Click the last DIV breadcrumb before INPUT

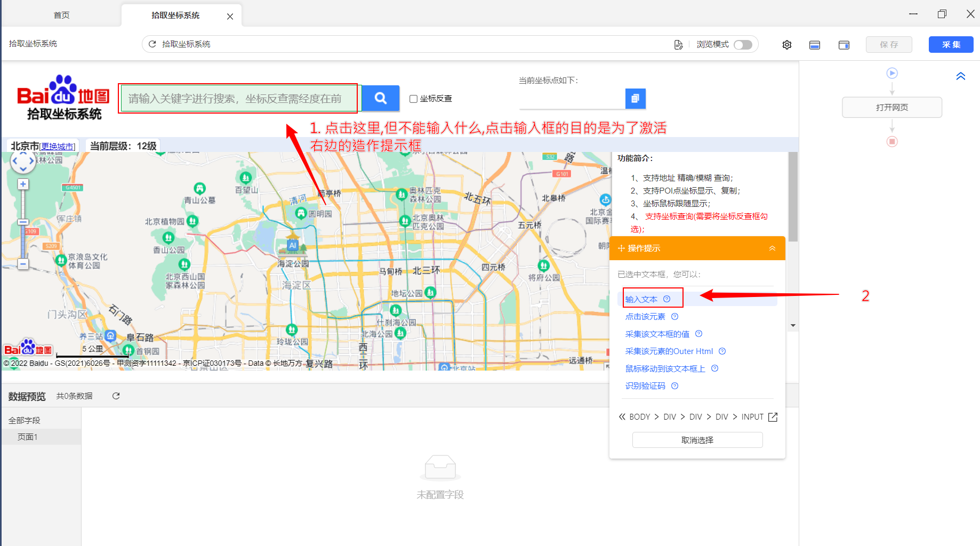pos(722,417)
